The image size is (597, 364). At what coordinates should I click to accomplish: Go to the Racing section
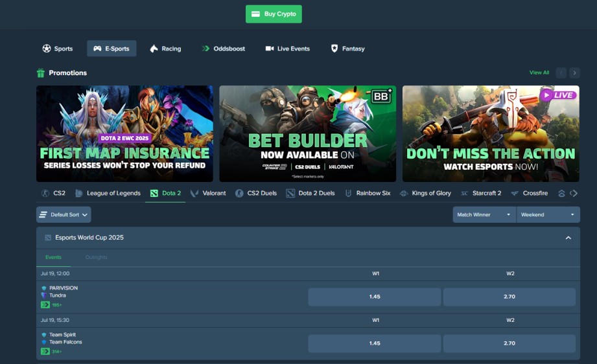click(x=166, y=49)
